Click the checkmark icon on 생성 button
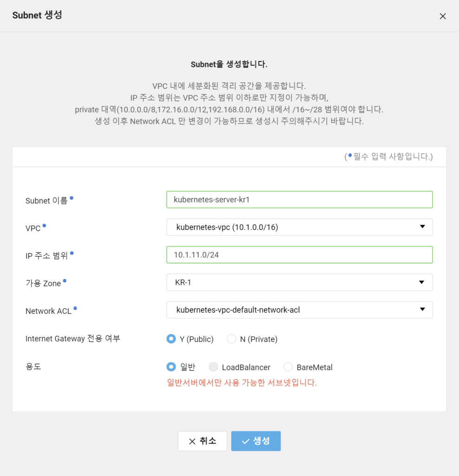Viewport: 459px width, 476px height. coord(245,442)
